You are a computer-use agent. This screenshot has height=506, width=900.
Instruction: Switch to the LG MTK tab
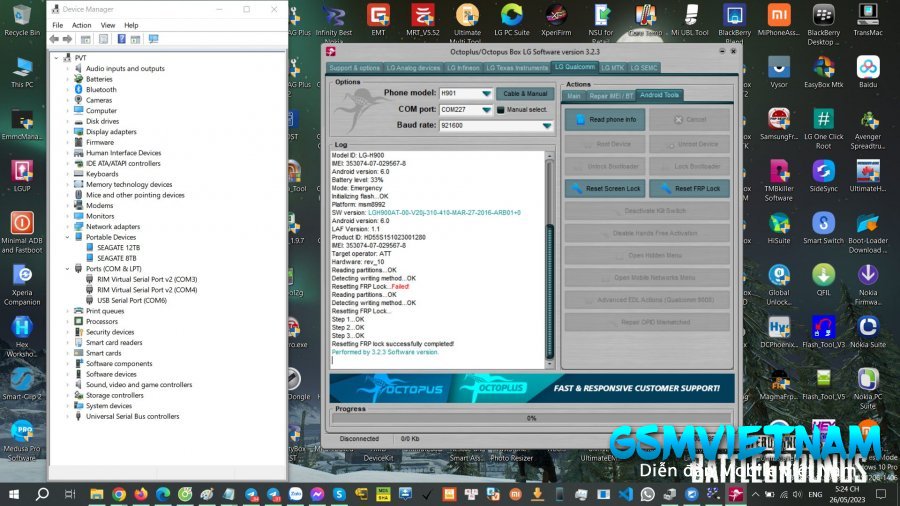coord(612,68)
